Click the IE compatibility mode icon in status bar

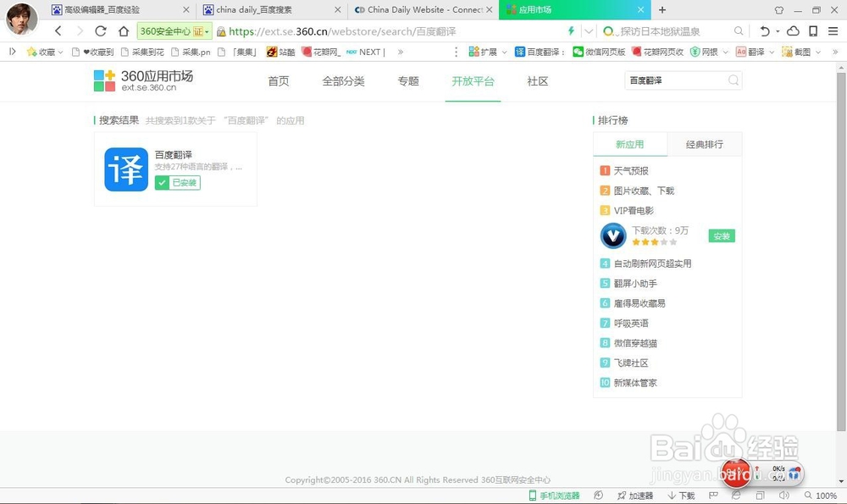coord(736,496)
